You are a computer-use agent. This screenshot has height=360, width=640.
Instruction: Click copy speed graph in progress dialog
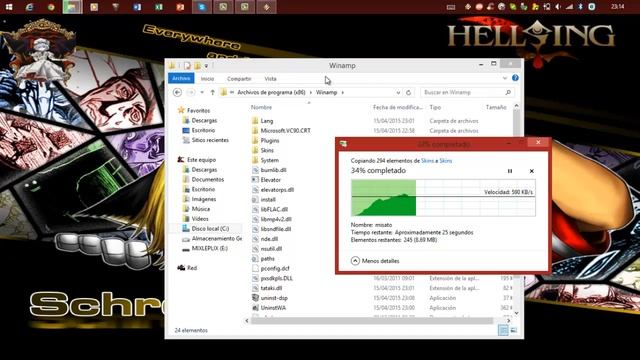coord(443,198)
